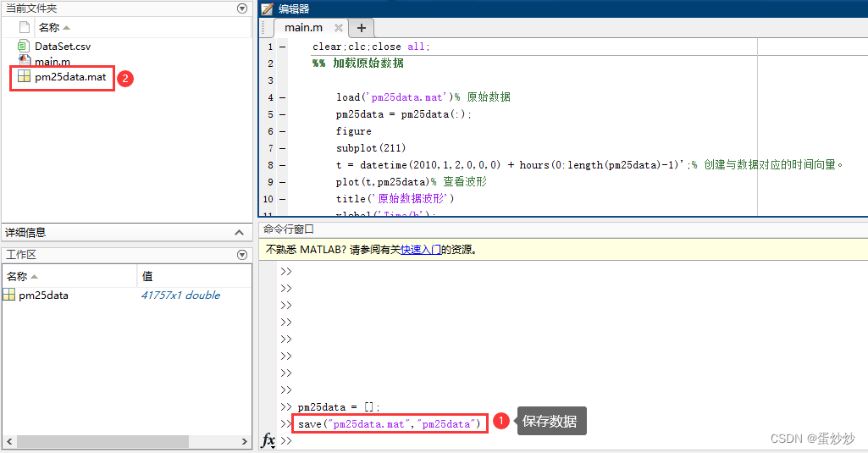Click the section header comment on line 2
This screenshot has width=868, height=453.
pyautogui.click(x=357, y=64)
